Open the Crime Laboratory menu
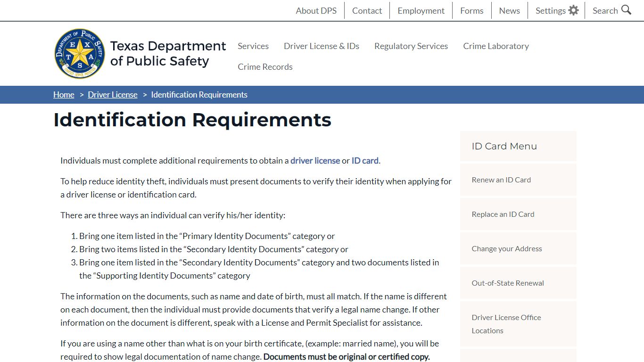The image size is (644, 362). click(496, 46)
